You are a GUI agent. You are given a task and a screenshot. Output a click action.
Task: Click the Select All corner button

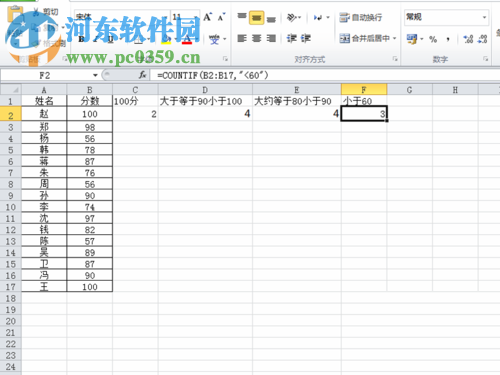[11, 90]
